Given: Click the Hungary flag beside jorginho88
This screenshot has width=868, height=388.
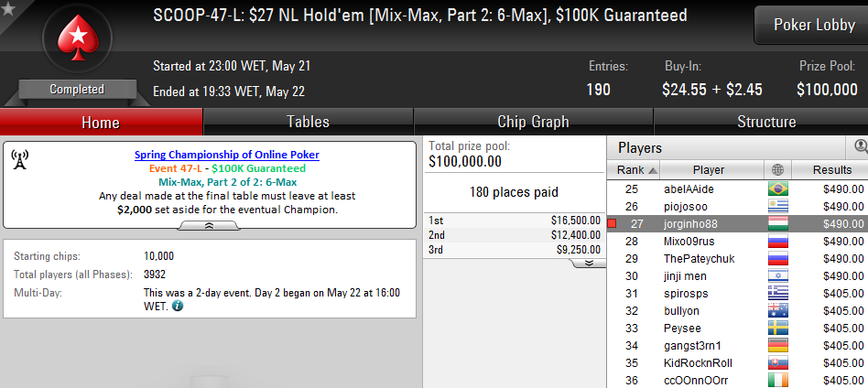Looking at the screenshot, I should click(777, 224).
